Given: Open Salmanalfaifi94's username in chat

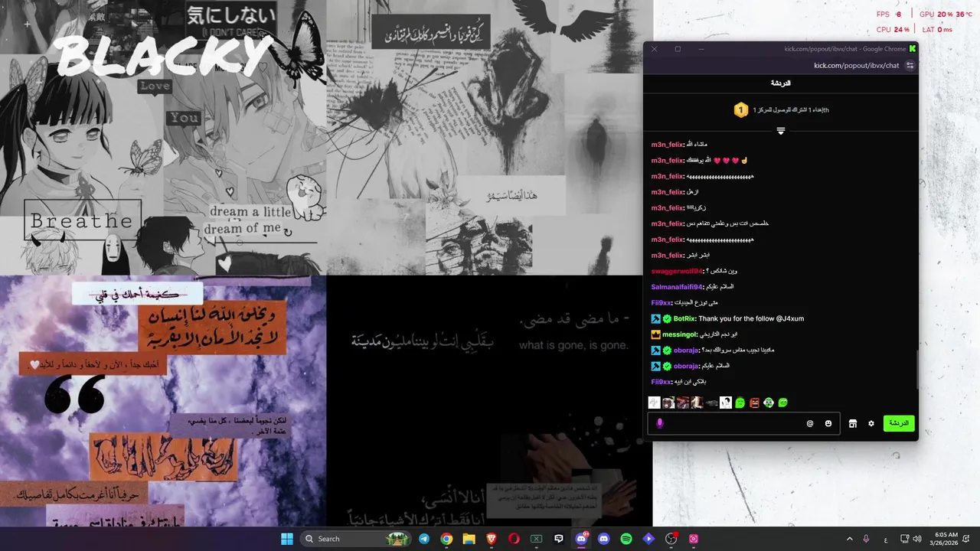Looking at the screenshot, I should click(676, 287).
